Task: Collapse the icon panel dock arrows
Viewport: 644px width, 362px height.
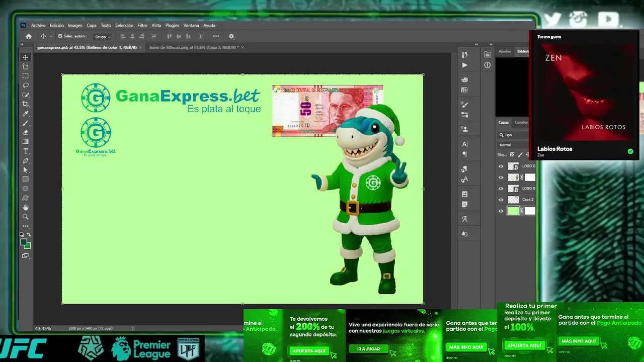Action: pyautogui.click(x=476, y=45)
